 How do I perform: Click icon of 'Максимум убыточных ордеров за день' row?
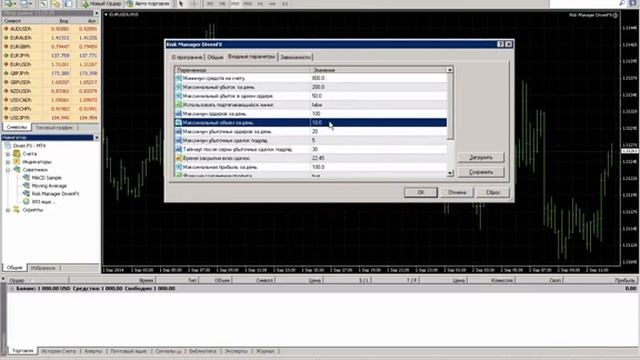coord(178,131)
